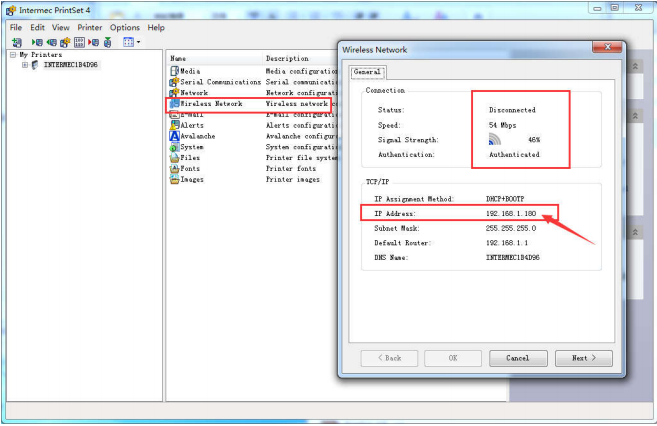Expand the INTERMEC1B4D96 printer node
The width and height of the screenshot is (657, 426).
click(25, 65)
